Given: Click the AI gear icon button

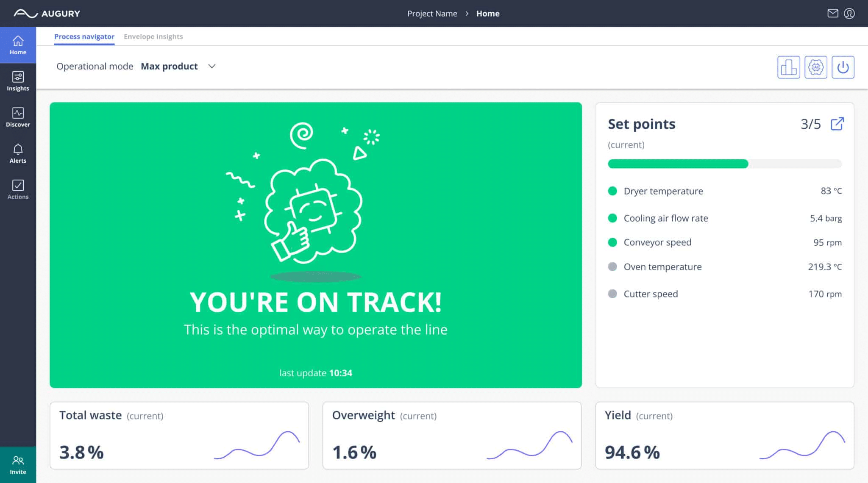Looking at the screenshot, I should pos(815,67).
